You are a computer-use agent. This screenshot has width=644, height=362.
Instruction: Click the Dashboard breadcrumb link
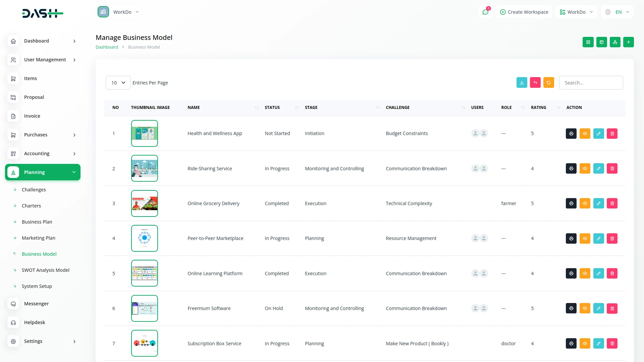tap(107, 47)
